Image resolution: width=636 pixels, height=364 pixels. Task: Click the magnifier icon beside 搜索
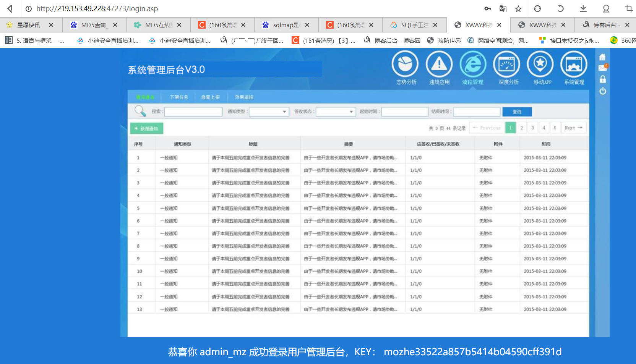coord(140,111)
